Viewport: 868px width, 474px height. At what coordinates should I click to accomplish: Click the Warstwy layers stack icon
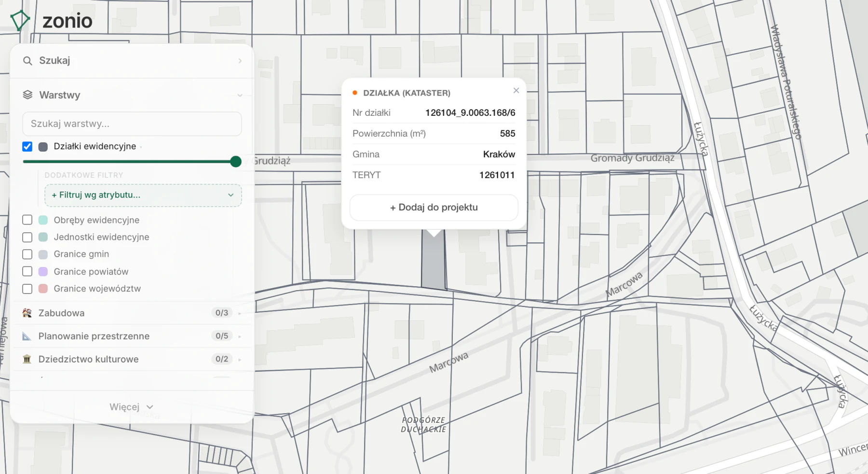click(x=27, y=95)
